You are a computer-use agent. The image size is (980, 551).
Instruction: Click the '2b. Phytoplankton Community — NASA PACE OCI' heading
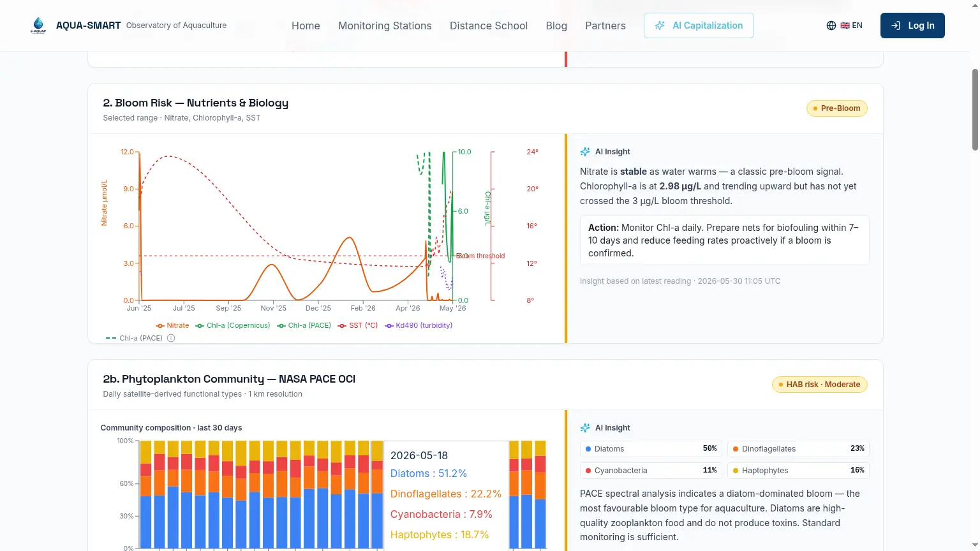click(x=229, y=379)
